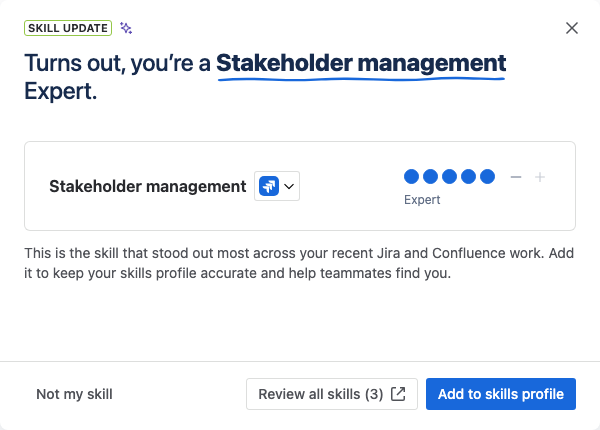Click the Expert label under the dots
Viewport: 600px width, 430px height.
(x=422, y=200)
